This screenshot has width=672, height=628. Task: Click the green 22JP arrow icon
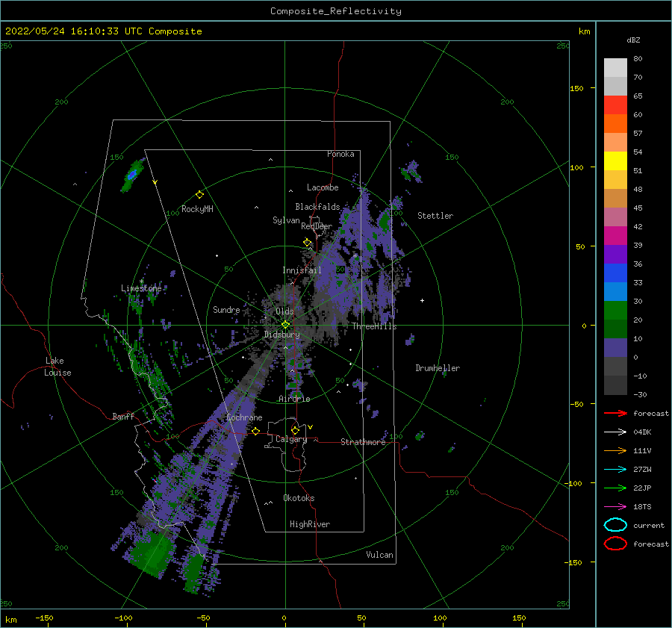[x=615, y=488]
